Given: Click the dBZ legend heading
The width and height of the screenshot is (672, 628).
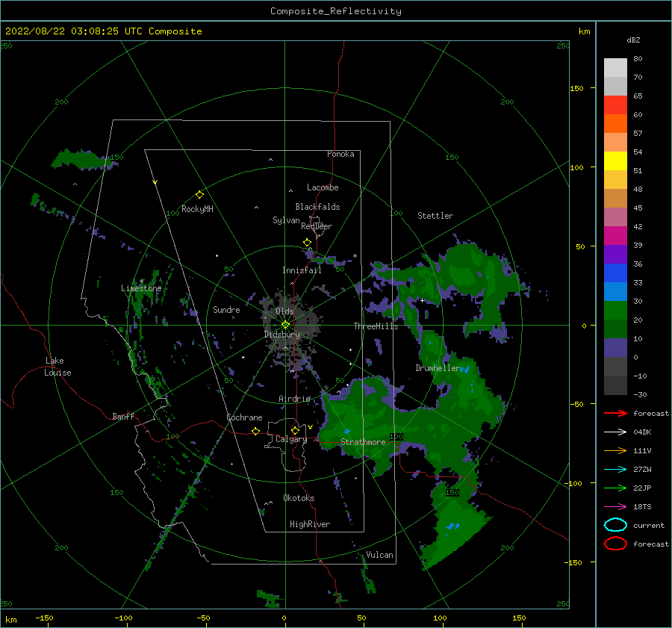Looking at the screenshot, I should (633, 40).
